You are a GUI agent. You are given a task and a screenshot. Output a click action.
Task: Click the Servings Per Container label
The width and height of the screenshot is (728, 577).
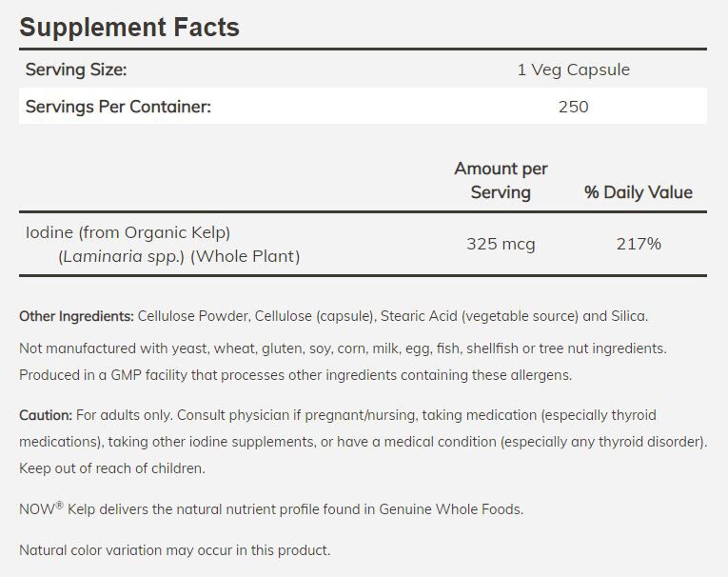pos(118,106)
